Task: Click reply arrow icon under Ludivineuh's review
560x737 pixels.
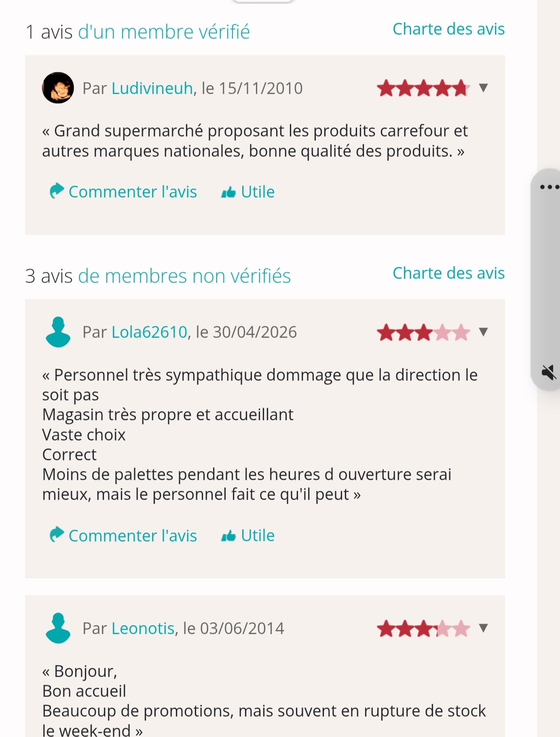Action: click(x=57, y=191)
